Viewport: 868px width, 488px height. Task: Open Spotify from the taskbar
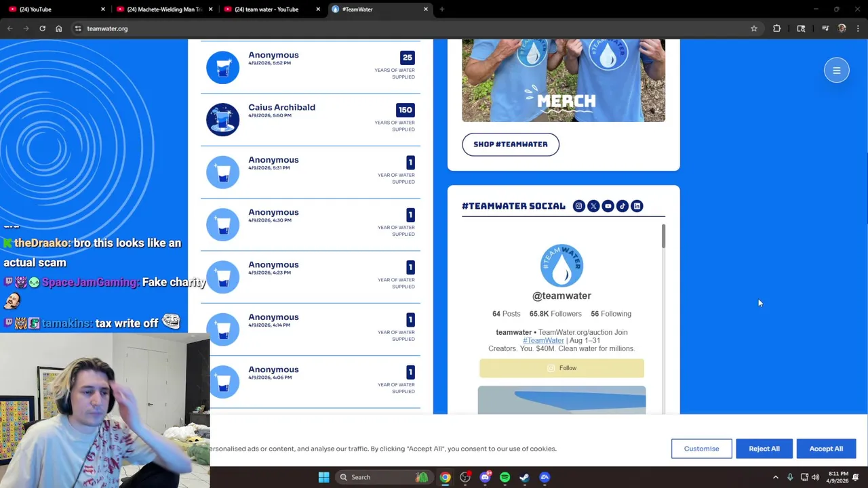click(x=505, y=477)
